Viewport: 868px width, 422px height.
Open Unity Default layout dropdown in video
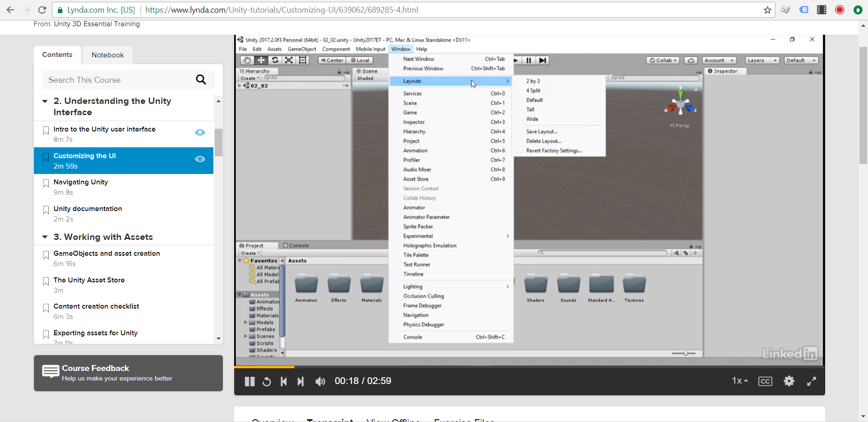(x=802, y=60)
